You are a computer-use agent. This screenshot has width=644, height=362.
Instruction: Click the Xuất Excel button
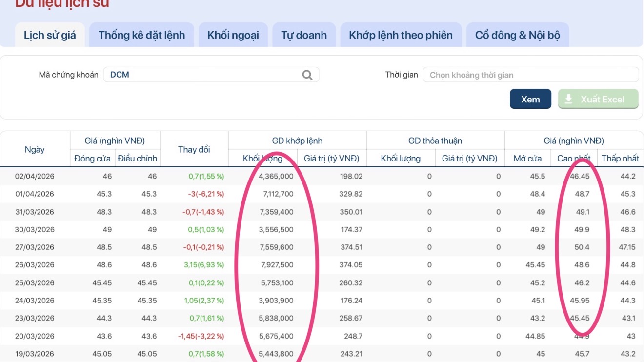[x=598, y=99]
